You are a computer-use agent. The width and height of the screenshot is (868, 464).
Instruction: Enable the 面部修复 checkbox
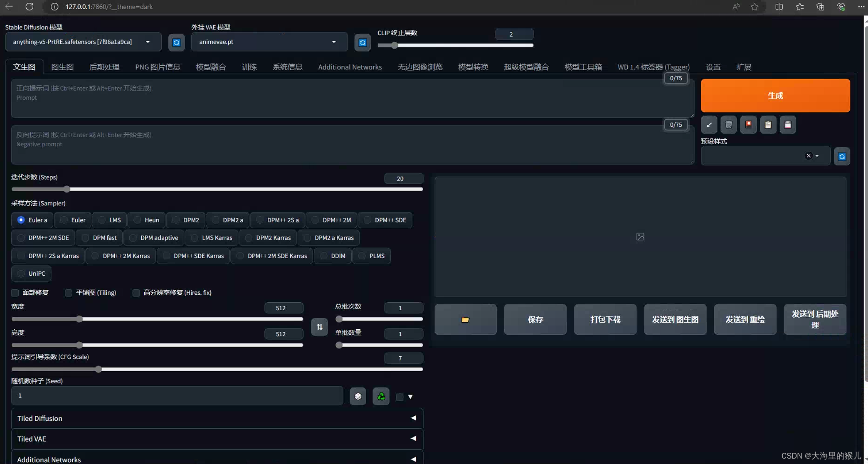tap(15, 293)
